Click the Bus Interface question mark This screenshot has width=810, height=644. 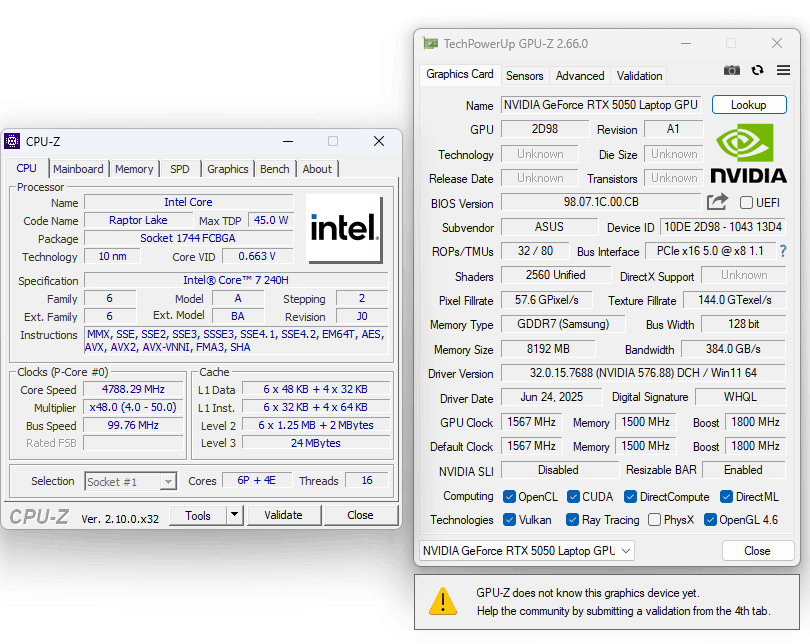click(783, 252)
